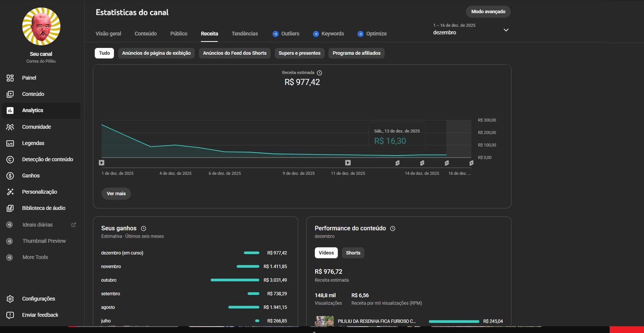644x333 pixels.
Task: Select the Tudo filter chip
Action: [x=104, y=53]
